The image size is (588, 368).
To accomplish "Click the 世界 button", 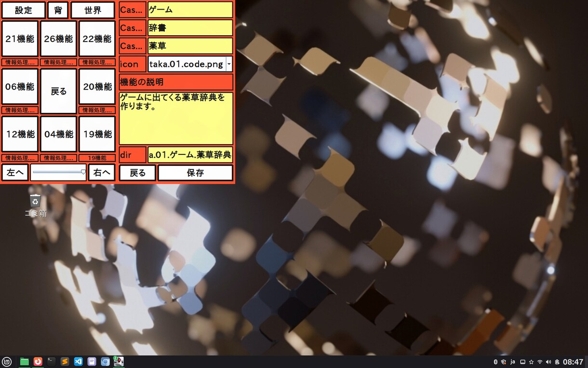I will [93, 10].
